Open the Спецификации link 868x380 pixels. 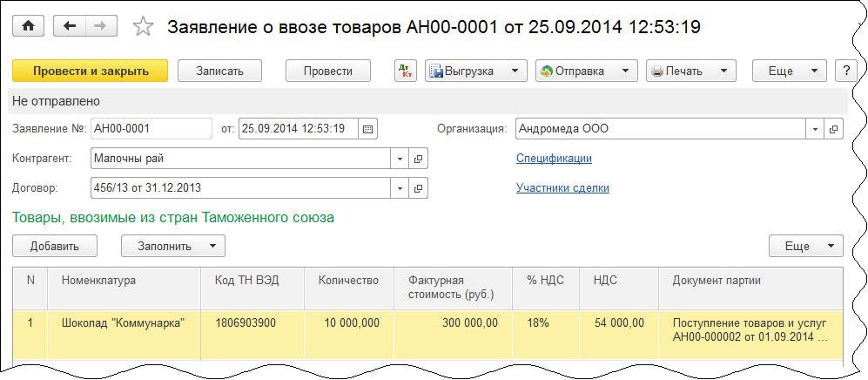pyautogui.click(x=554, y=159)
